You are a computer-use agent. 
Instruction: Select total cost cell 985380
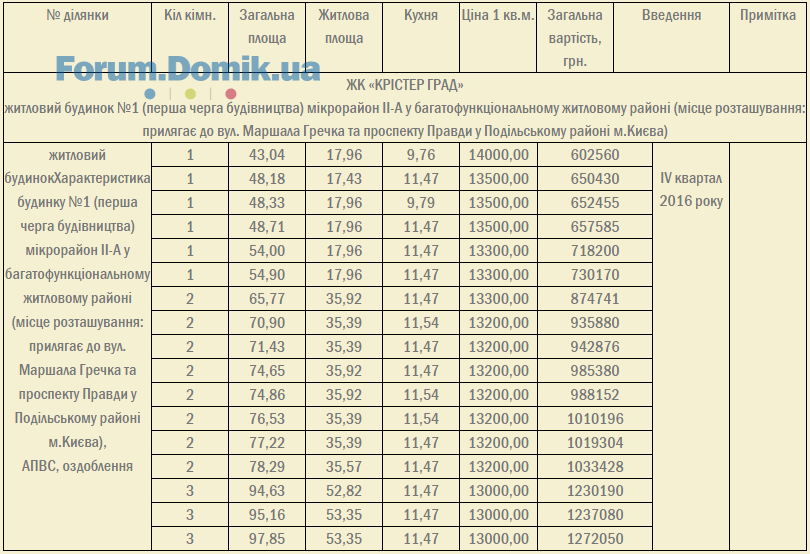click(x=595, y=371)
